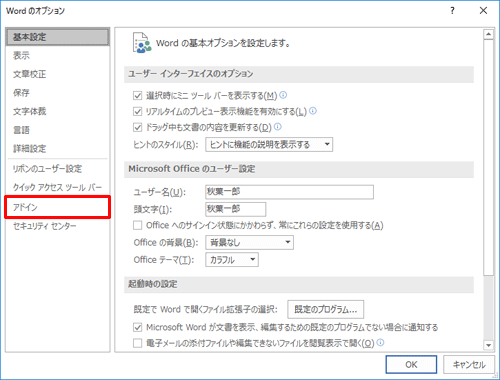Open アドイン category in sidebar
The width and height of the screenshot is (500, 380).
point(58,207)
